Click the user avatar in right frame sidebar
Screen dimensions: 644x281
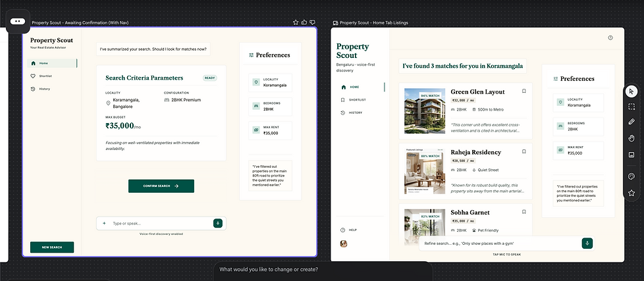point(344,243)
